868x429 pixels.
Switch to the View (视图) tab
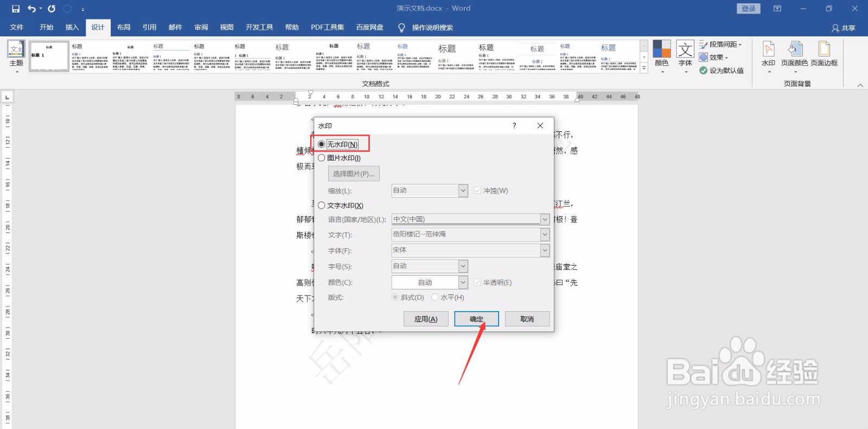[x=227, y=28]
